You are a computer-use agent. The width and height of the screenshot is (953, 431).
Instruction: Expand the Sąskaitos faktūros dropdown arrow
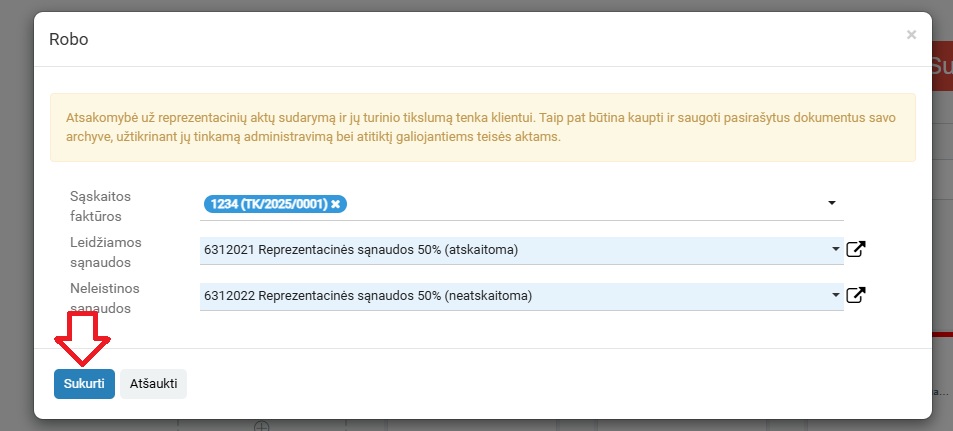point(832,203)
